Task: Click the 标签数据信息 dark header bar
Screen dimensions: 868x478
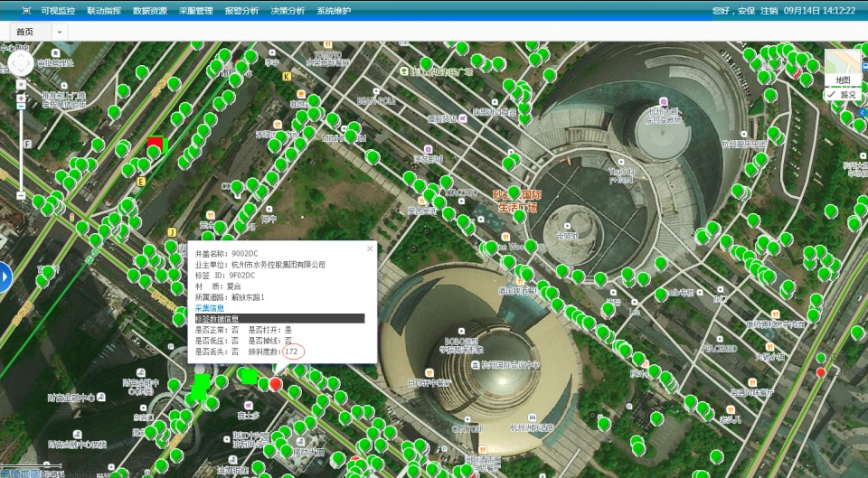Action: (x=279, y=319)
